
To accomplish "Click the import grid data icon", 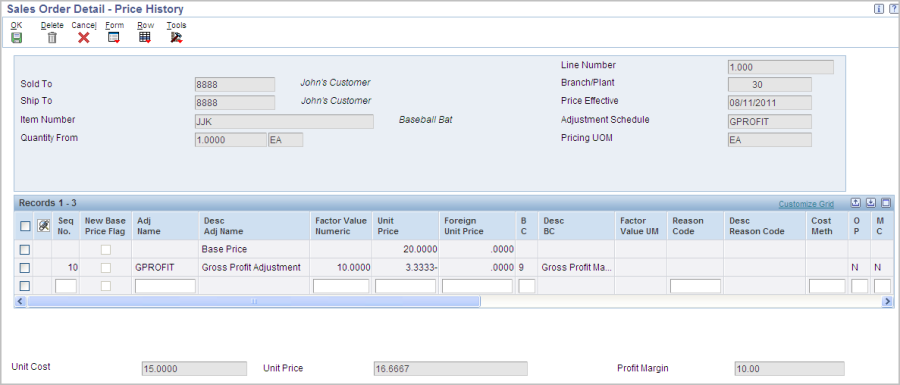I will tap(871, 203).
